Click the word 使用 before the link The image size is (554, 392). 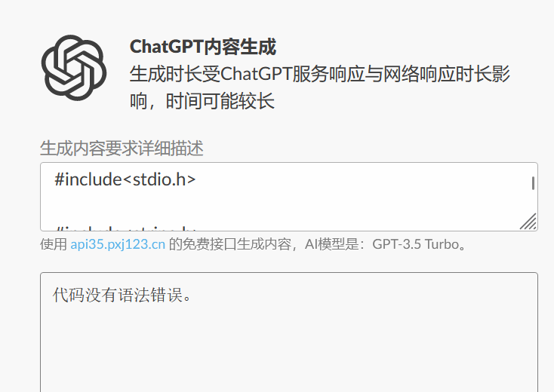tap(54, 244)
